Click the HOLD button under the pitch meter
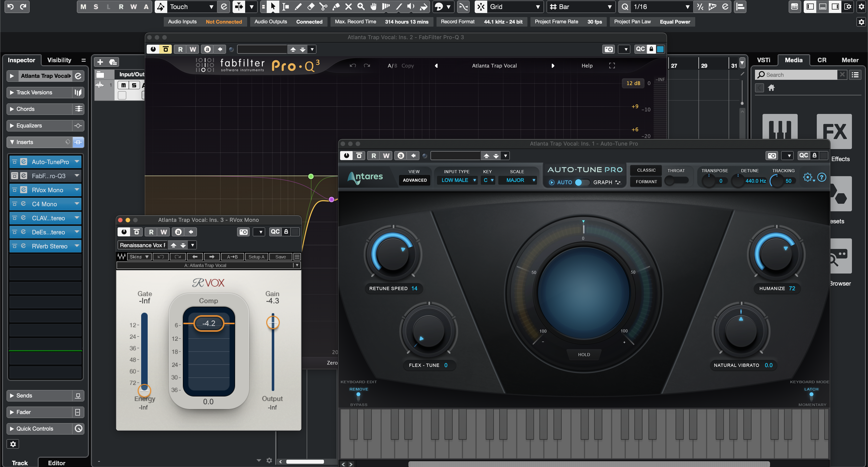 (584, 354)
